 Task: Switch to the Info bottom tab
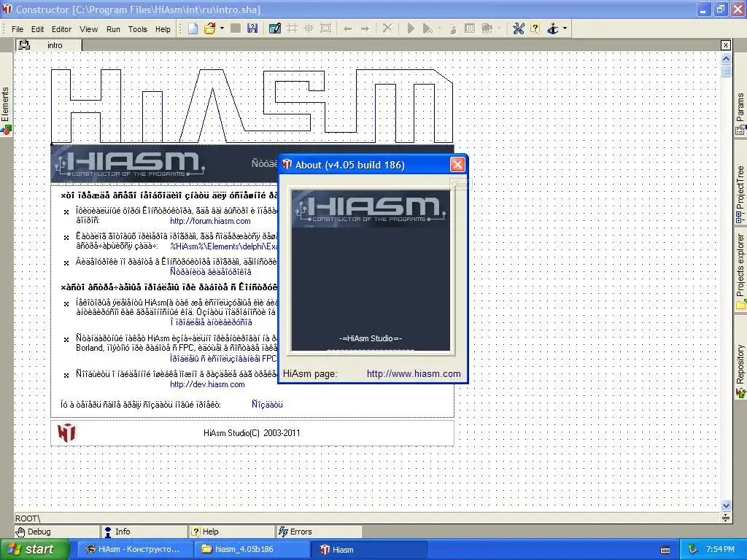click(x=144, y=532)
